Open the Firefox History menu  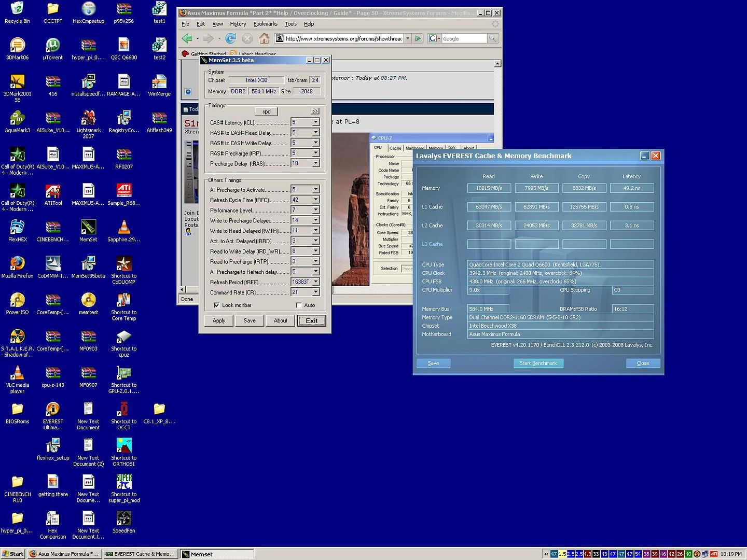coord(238,24)
